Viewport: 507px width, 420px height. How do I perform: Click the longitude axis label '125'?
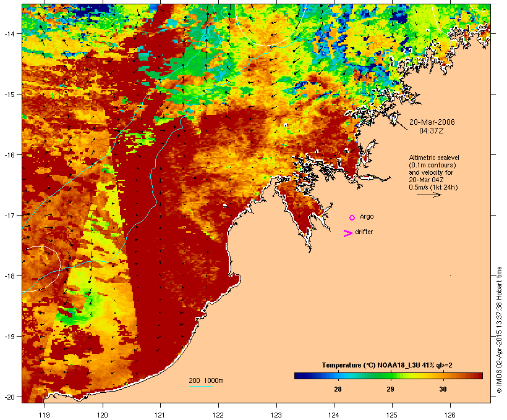pos(392,415)
